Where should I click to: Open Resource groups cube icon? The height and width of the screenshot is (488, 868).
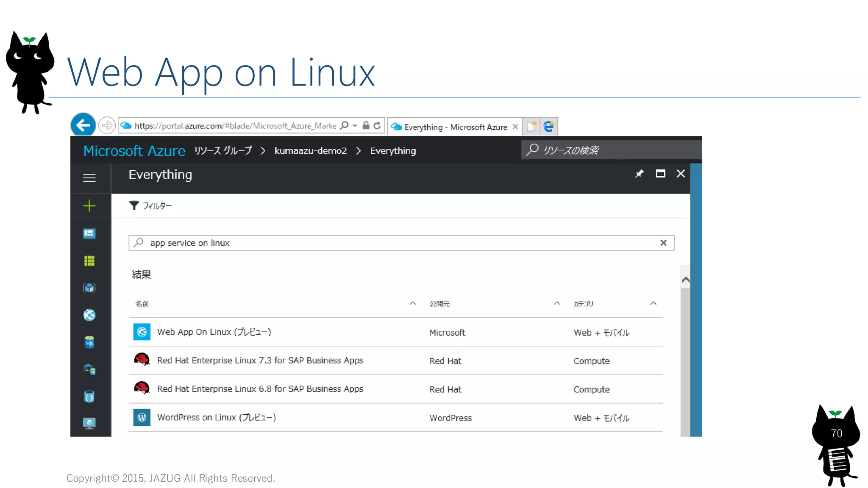pyautogui.click(x=89, y=288)
